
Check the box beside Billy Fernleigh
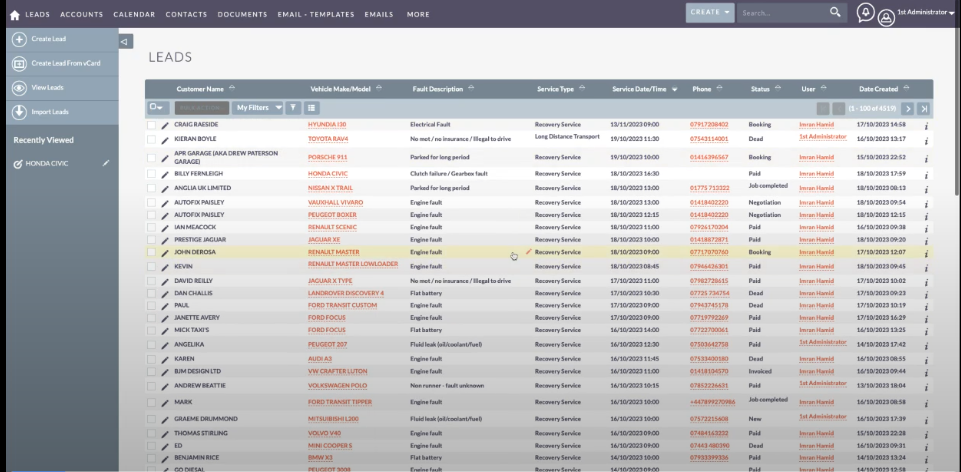[152, 174]
